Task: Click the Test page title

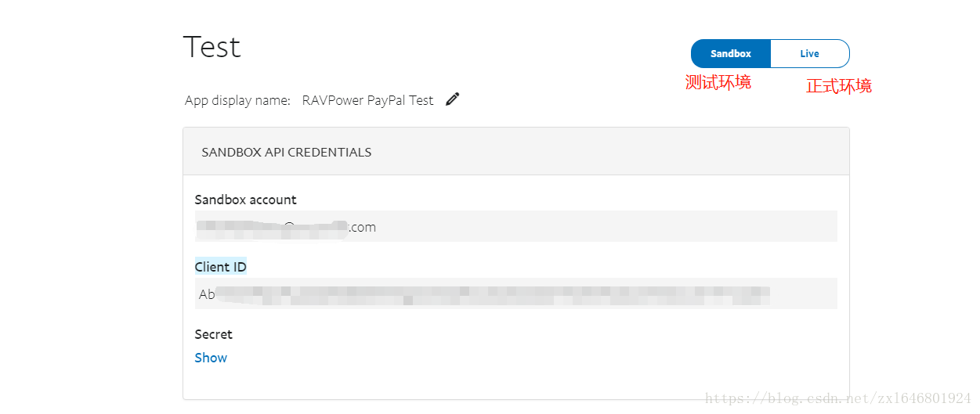Action: pos(212,47)
